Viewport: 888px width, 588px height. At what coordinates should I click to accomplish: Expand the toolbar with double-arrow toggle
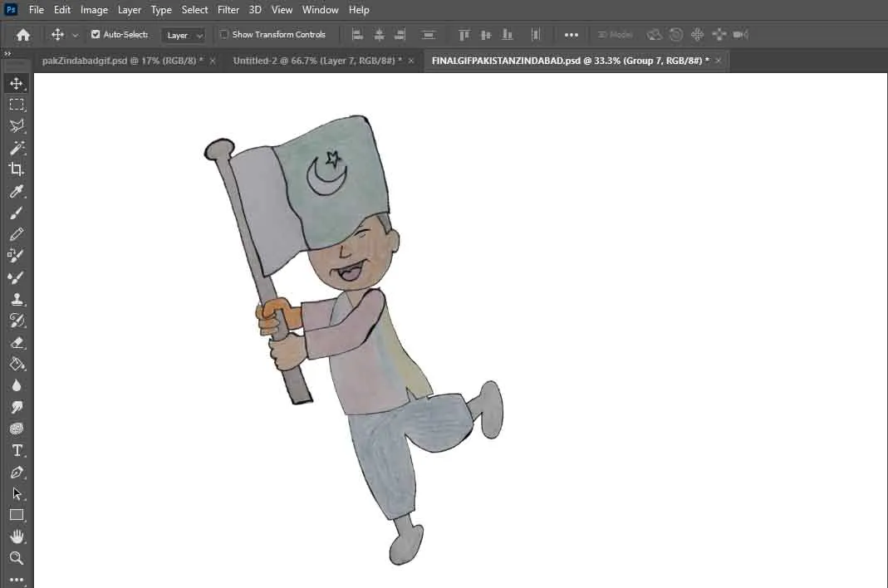[7, 54]
